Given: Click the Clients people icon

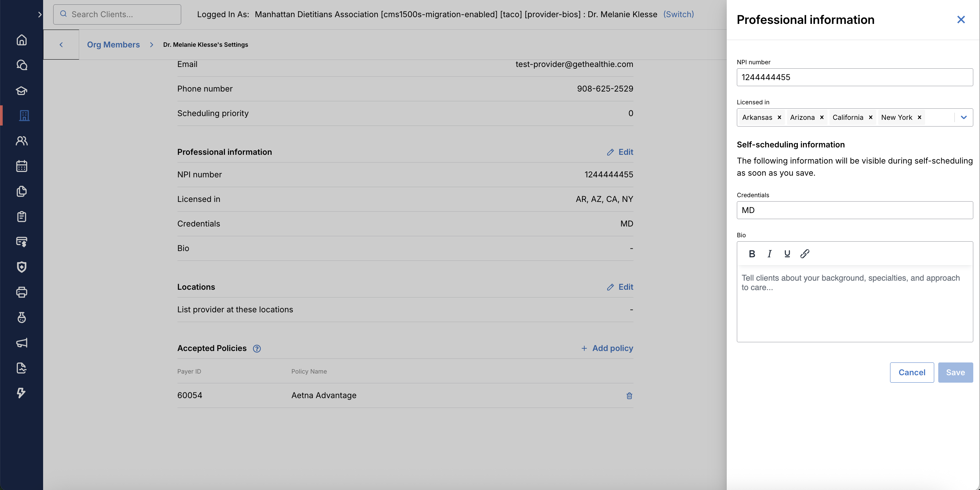Looking at the screenshot, I should coord(22,141).
